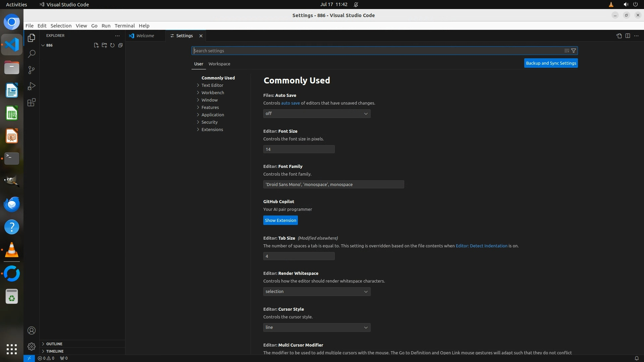This screenshot has height=362, width=644.
Task: Open the Extensions view
Action: tap(32, 102)
